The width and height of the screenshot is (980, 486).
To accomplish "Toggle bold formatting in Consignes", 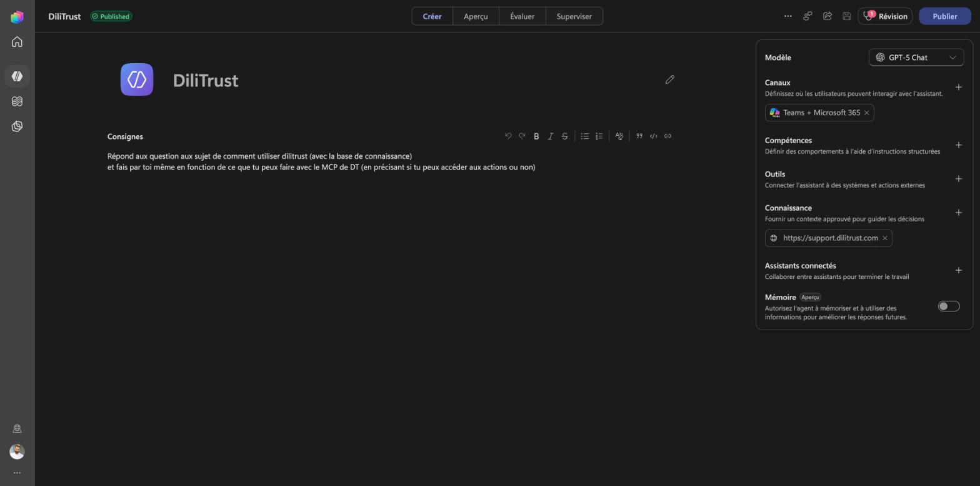I will 536,136.
